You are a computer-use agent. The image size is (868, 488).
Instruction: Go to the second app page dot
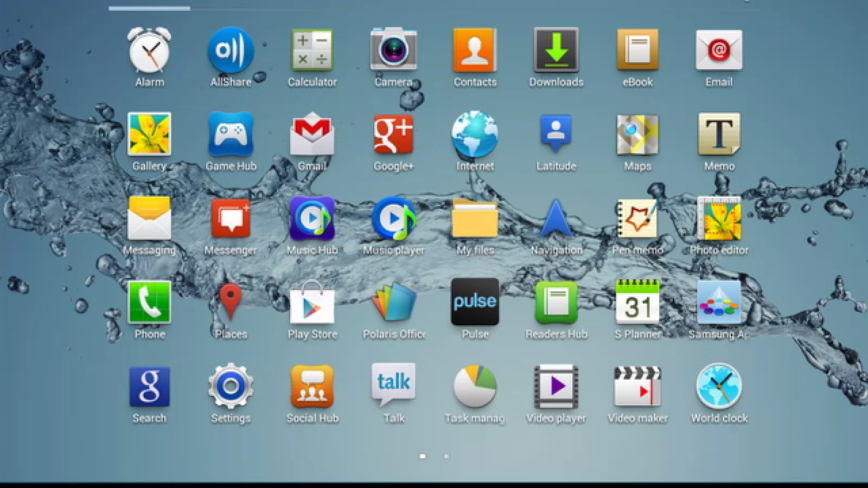(x=446, y=456)
